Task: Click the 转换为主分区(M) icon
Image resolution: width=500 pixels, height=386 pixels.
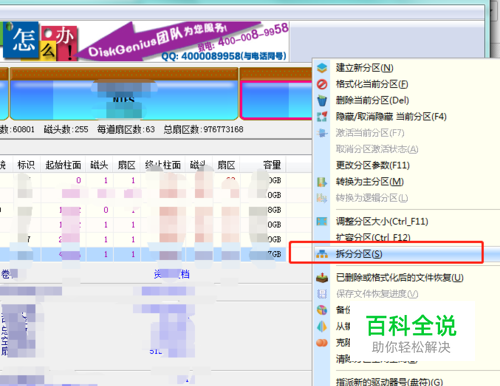Action: pos(322,182)
